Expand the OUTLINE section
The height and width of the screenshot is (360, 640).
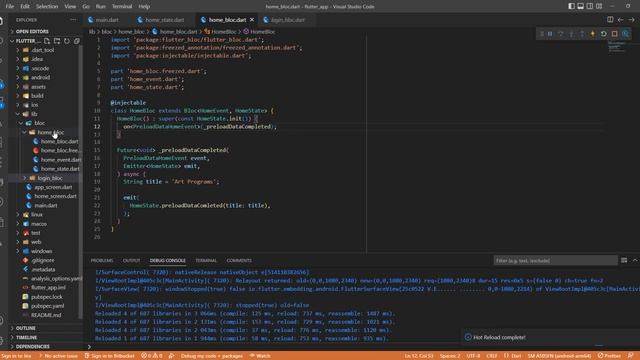[45, 328]
